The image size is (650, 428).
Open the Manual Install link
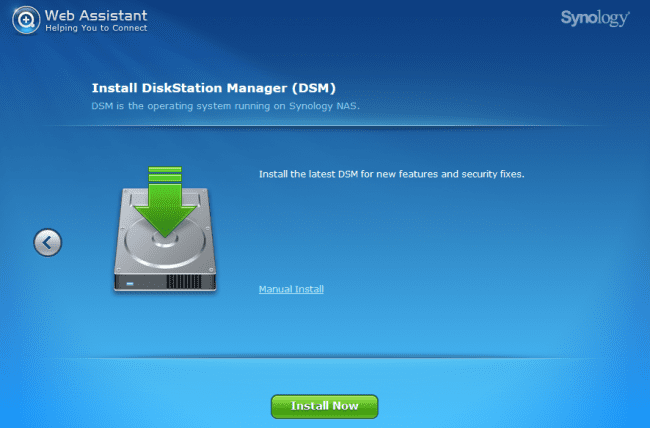291,289
